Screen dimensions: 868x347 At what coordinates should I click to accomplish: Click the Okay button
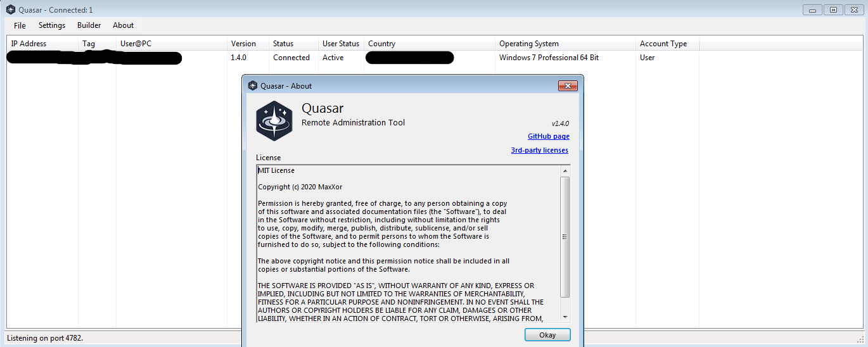pyautogui.click(x=547, y=335)
